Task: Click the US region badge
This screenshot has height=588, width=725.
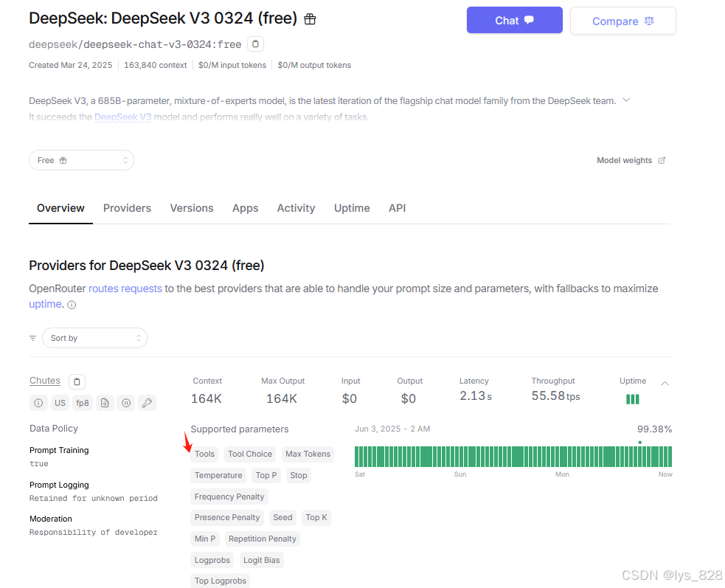Action: [x=60, y=403]
